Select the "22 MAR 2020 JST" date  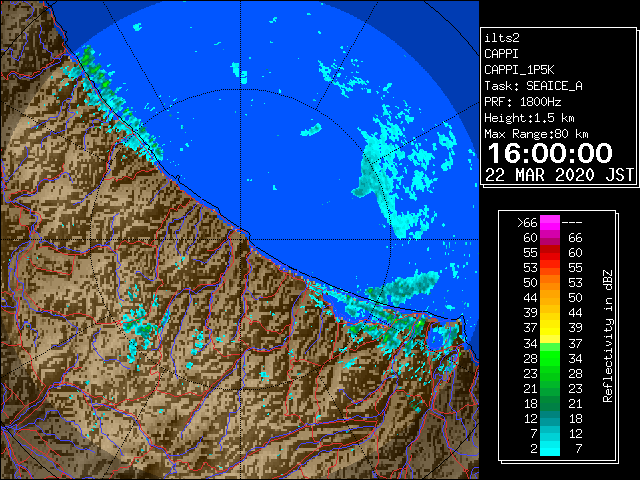click(x=560, y=175)
